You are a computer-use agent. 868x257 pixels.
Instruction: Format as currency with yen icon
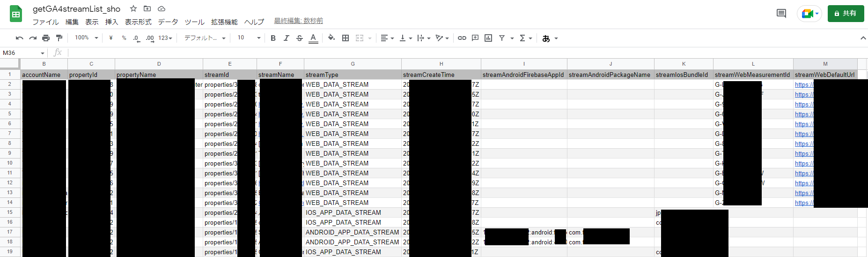[x=111, y=38]
